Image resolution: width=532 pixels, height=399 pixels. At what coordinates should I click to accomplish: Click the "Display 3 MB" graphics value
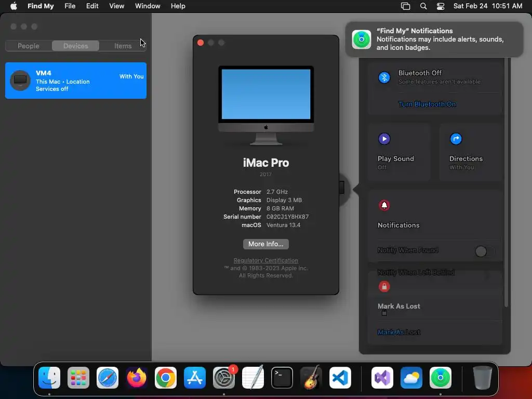(284, 200)
